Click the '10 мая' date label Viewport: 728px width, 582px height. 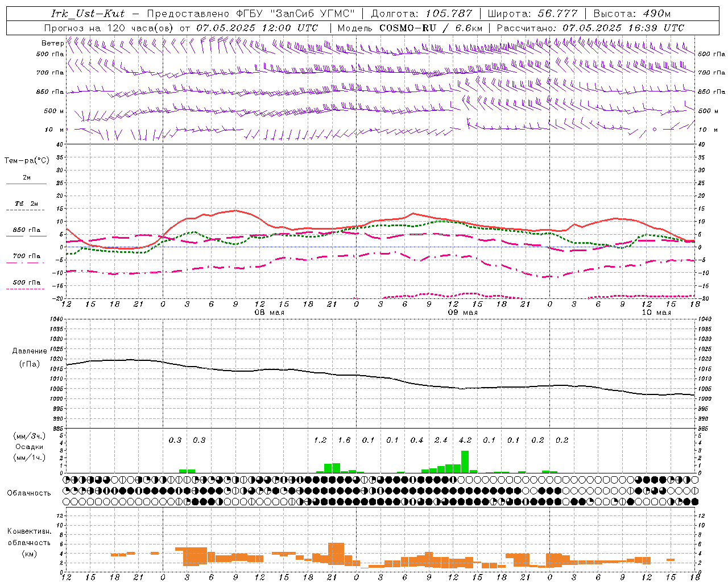tap(656, 313)
